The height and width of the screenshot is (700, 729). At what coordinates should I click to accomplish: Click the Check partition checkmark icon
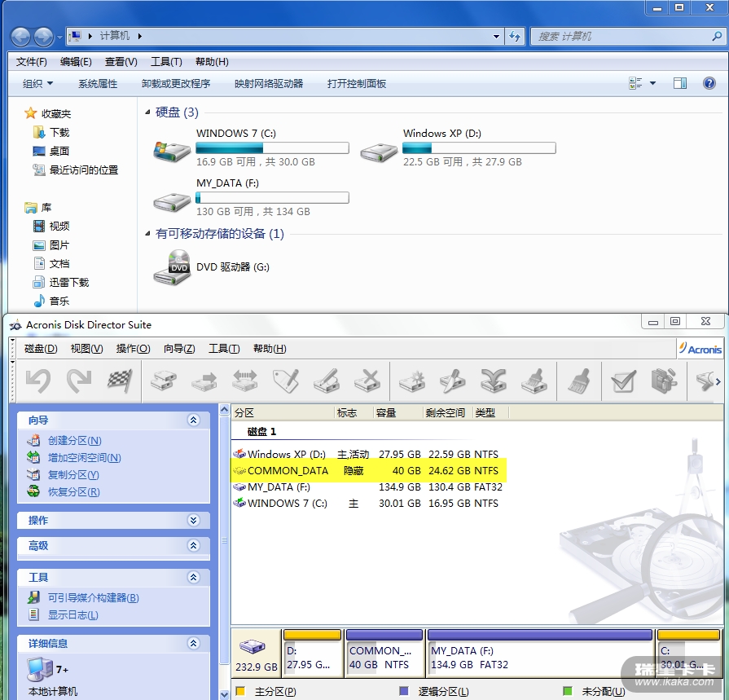[x=623, y=381]
